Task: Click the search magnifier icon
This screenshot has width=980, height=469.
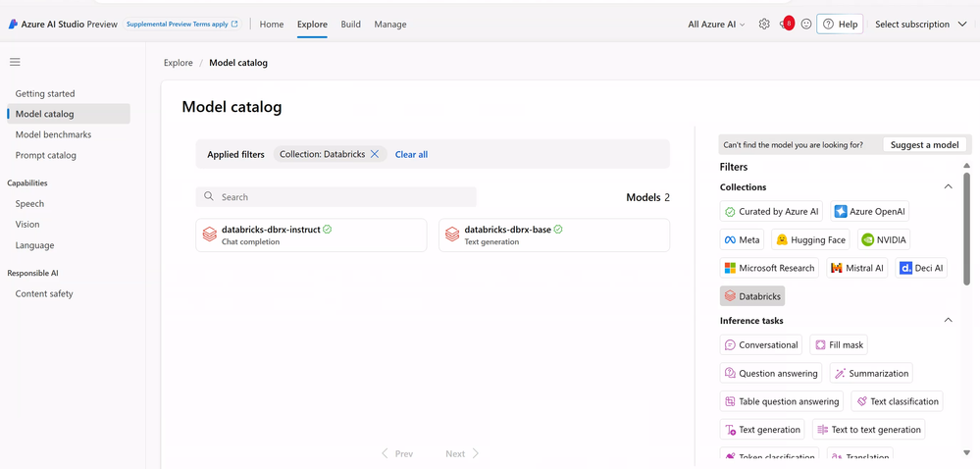Action: (209, 196)
